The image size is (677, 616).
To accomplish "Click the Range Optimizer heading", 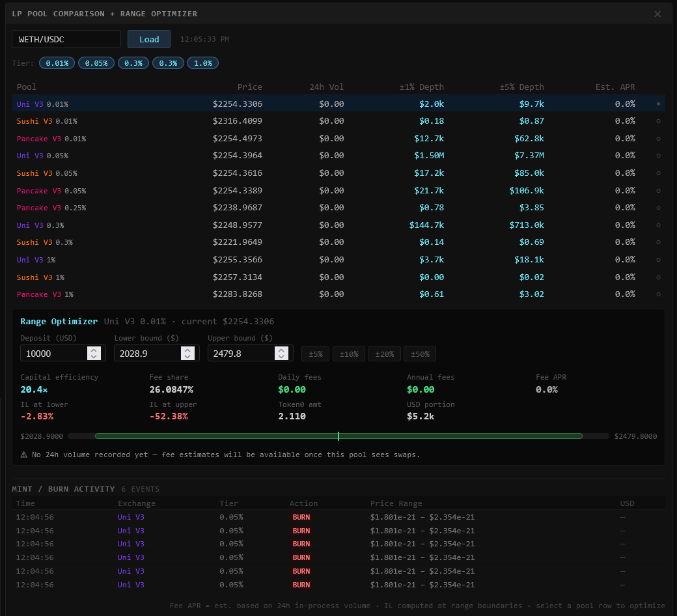I will (59, 322).
